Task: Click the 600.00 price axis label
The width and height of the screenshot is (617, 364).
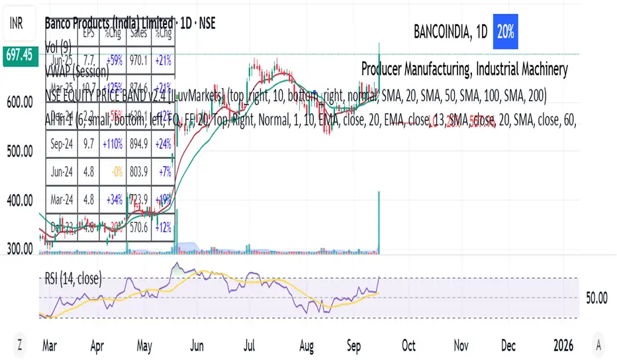Action: [x=20, y=103]
